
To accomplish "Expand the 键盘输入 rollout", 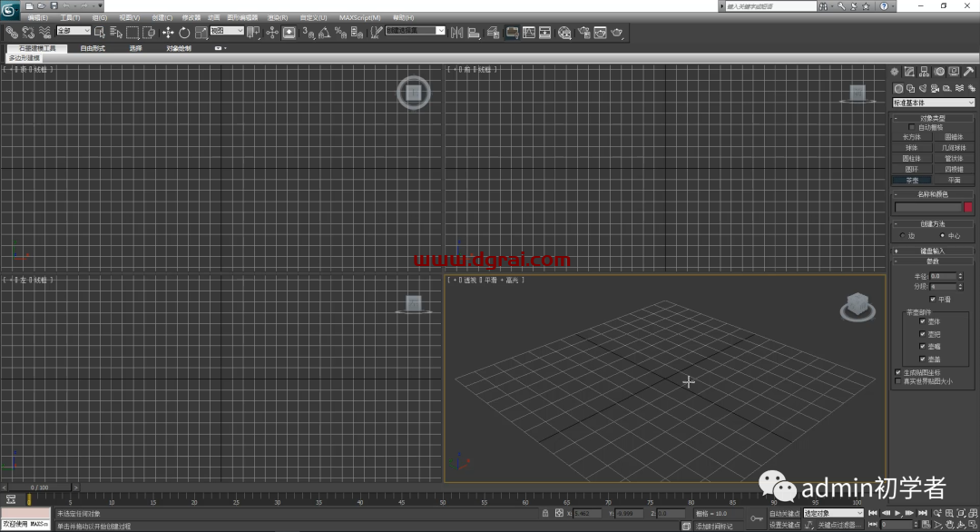I will tap(933, 251).
